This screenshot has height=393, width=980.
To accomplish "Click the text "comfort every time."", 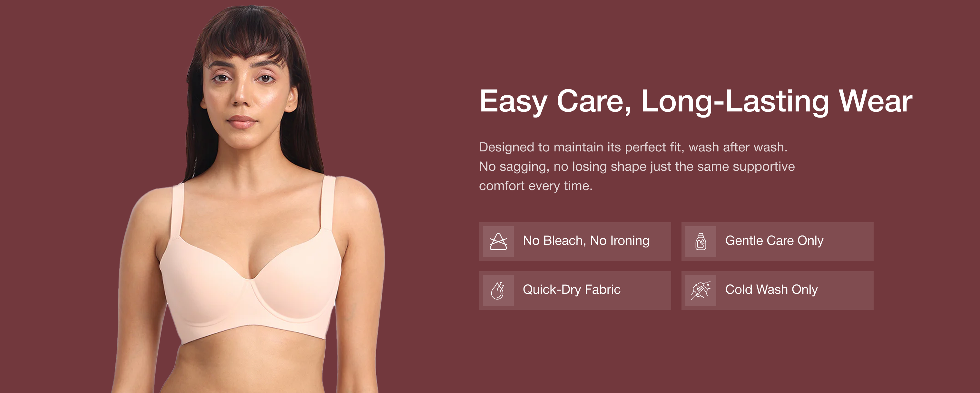I will click(536, 186).
